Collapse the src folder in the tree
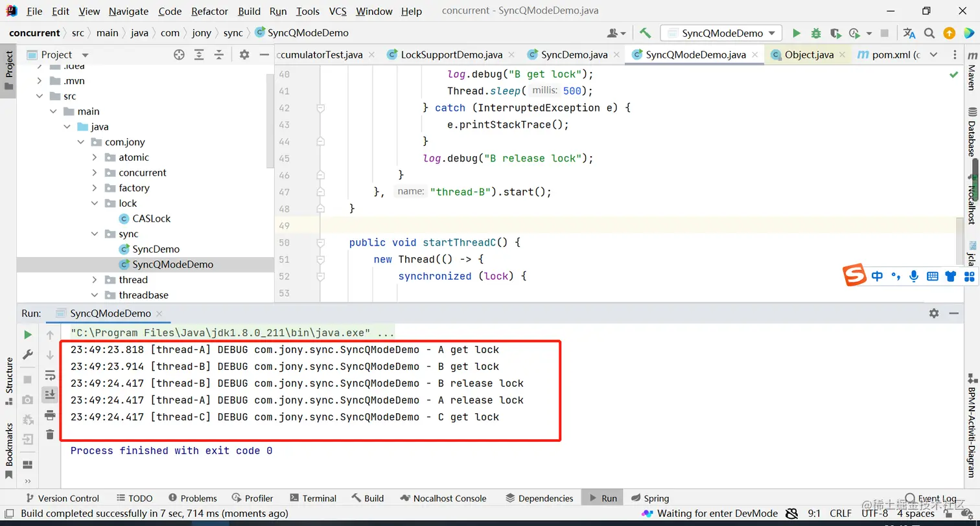980x526 pixels. 40,96
